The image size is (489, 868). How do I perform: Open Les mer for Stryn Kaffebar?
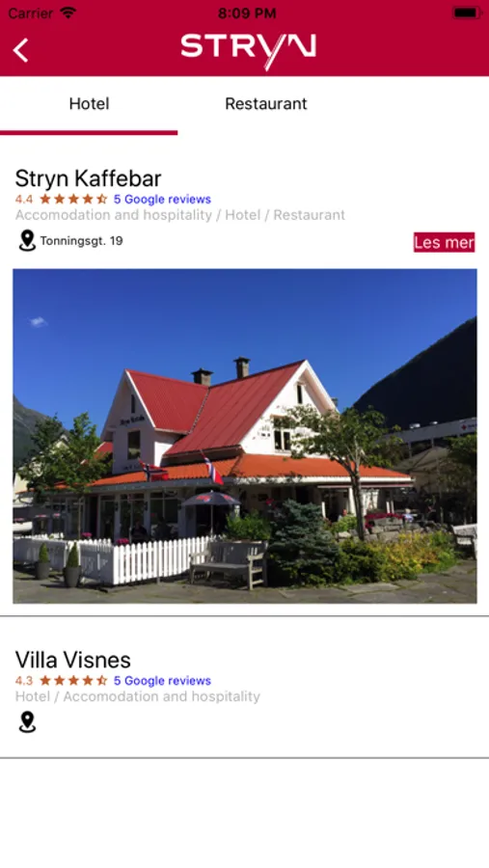click(444, 242)
